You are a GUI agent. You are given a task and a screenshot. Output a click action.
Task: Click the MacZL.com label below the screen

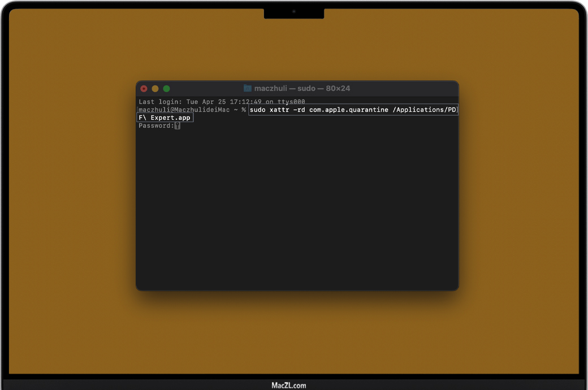pos(288,385)
